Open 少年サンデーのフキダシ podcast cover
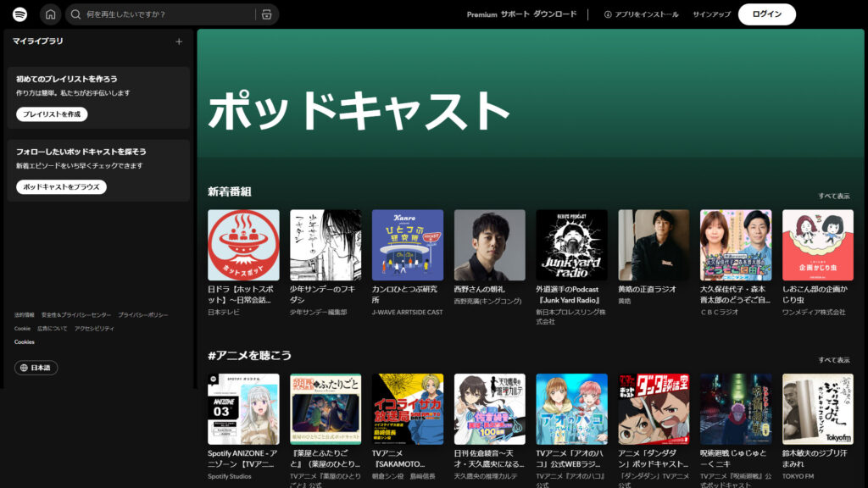The image size is (868, 488). 325,245
